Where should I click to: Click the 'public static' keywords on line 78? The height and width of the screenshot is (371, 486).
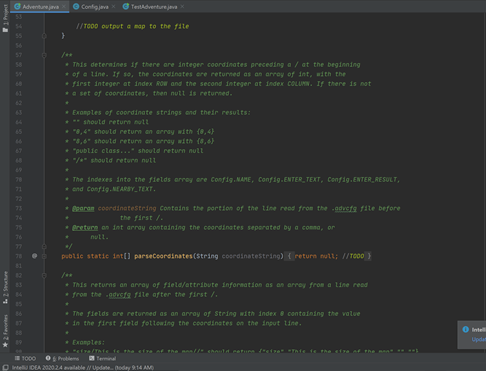85,256
